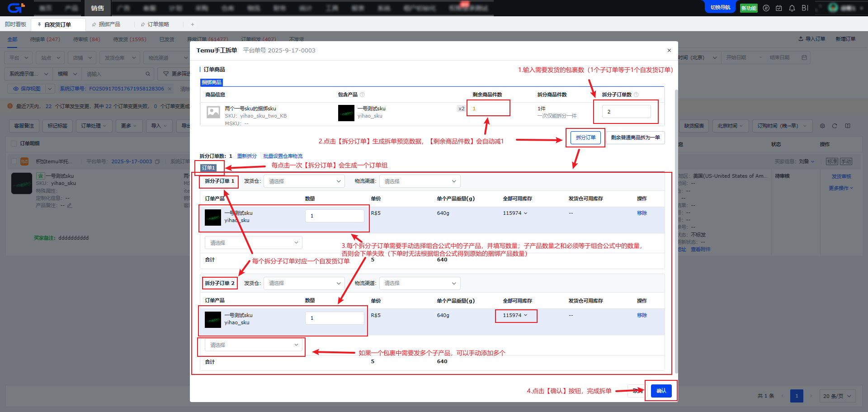
Task: Tick the checkbox for the 积加temu半托 order
Action: click(14, 161)
